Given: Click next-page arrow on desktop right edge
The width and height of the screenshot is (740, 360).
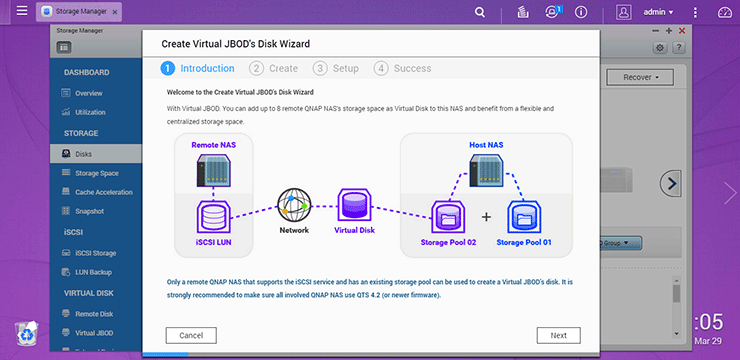Looking at the screenshot, I should [x=731, y=193].
